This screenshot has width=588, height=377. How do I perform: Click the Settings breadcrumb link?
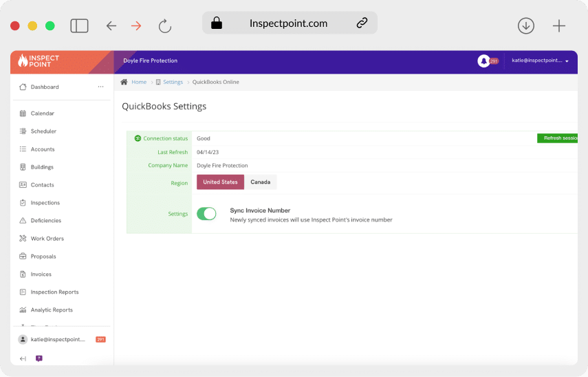click(x=173, y=82)
